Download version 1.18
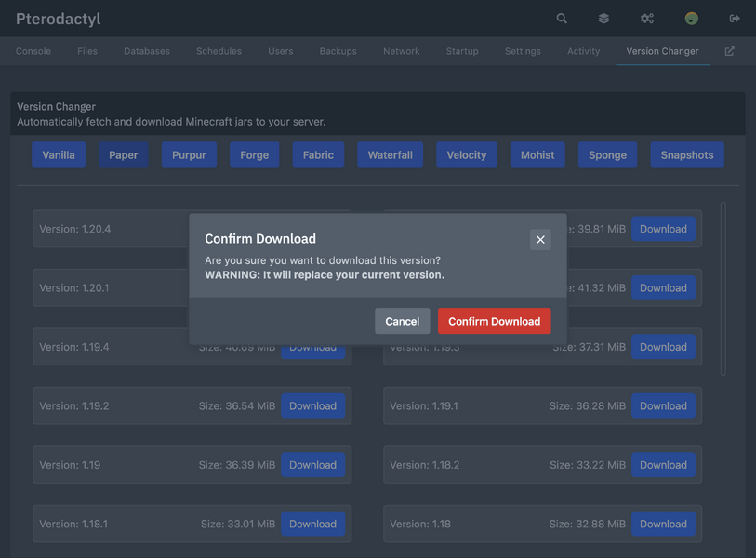The height and width of the screenshot is (558, 756). (x=663, y=525)
